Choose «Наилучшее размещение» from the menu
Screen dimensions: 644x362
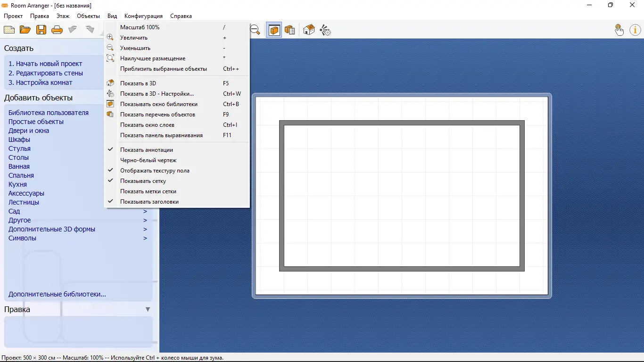177,58
